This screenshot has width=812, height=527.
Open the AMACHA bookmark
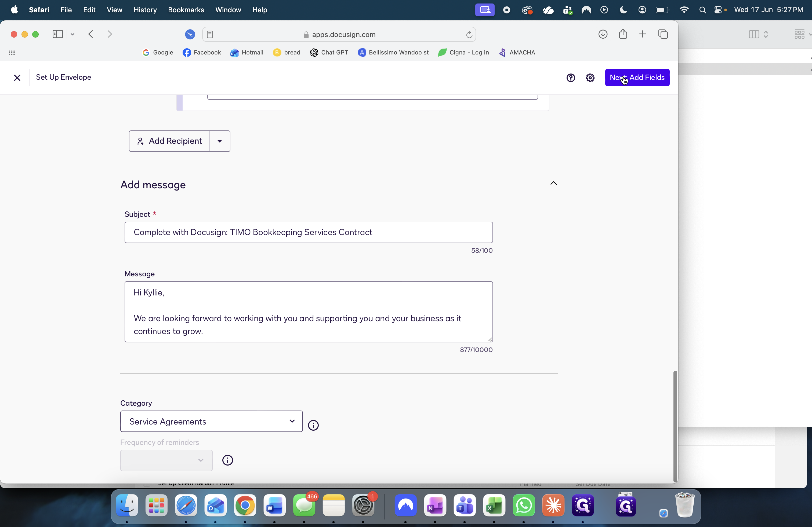pyautogui.click(x=517, y=53)
